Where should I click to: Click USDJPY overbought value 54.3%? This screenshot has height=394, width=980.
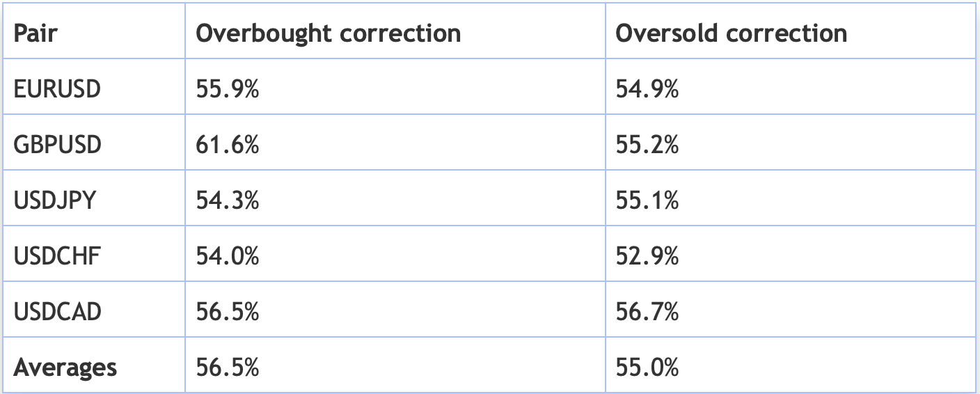(x=228, y=200)
